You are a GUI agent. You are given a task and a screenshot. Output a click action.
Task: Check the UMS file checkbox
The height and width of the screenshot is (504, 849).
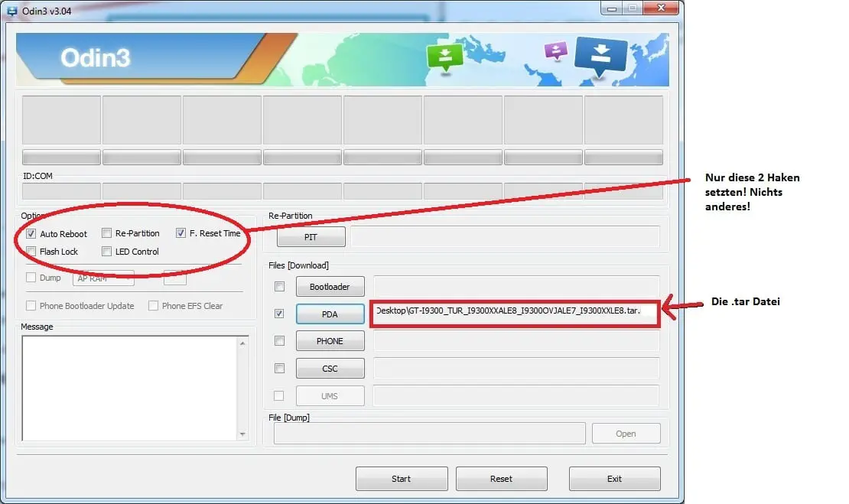(279, 395)
